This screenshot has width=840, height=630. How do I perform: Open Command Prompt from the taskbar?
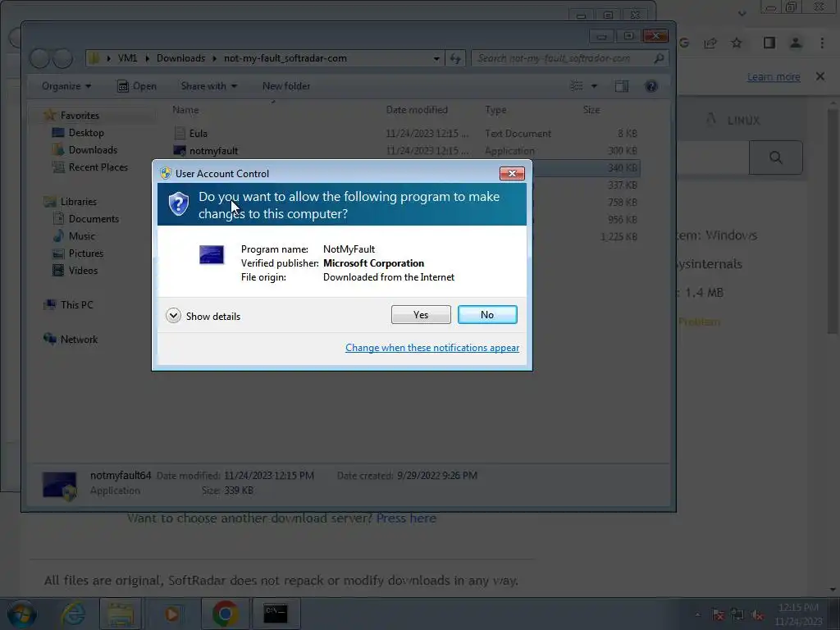pos(276,614)
